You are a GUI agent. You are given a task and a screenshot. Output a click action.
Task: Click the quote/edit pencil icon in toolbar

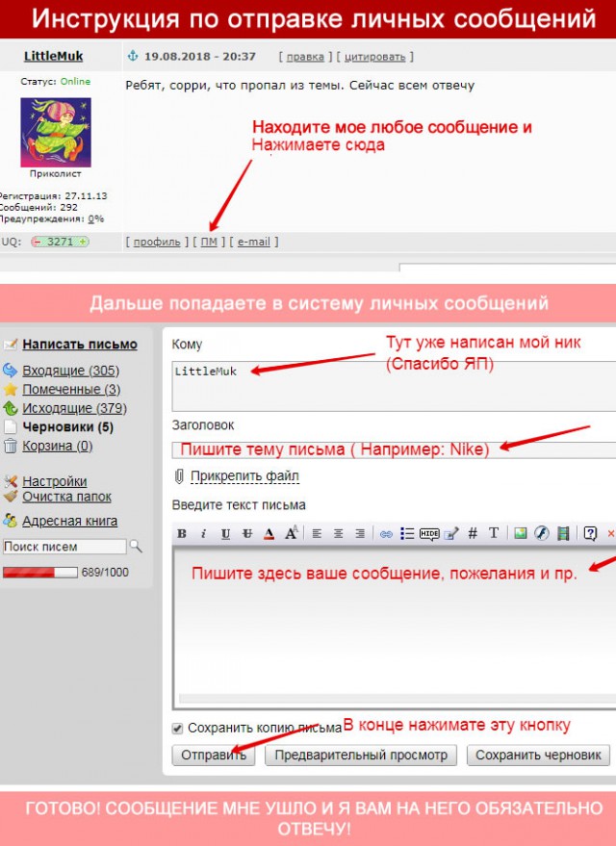click(x=451, y=533)
